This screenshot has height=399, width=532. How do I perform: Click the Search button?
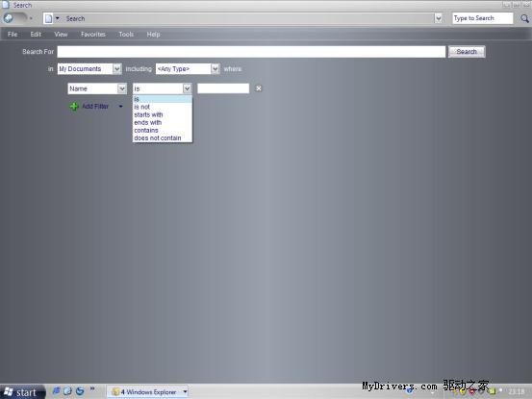[467, 52]
